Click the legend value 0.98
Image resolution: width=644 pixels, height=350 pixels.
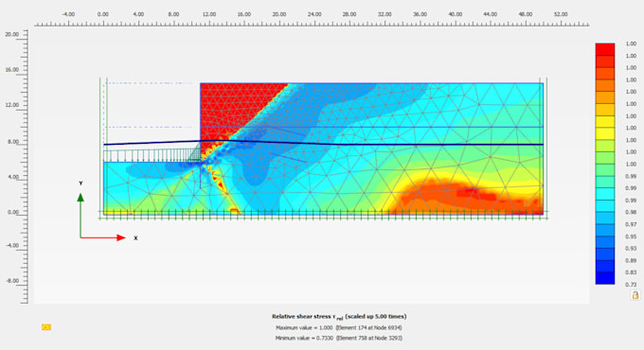point(631,212)
